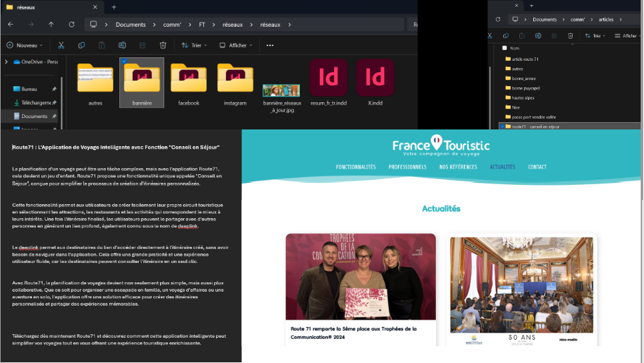Click the Paste icon in réseaux window toolbar
644x363 pixels.
pos(102,45)
